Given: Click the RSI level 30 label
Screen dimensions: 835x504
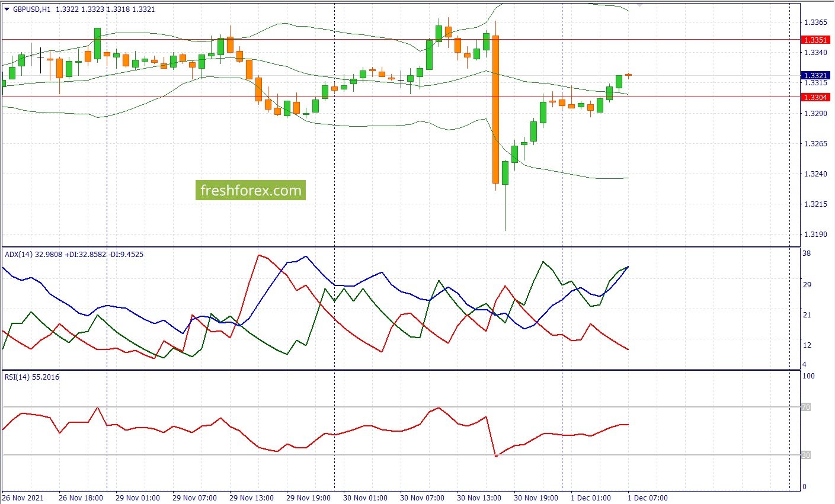Looking at the screenshot, I should 806,455.
